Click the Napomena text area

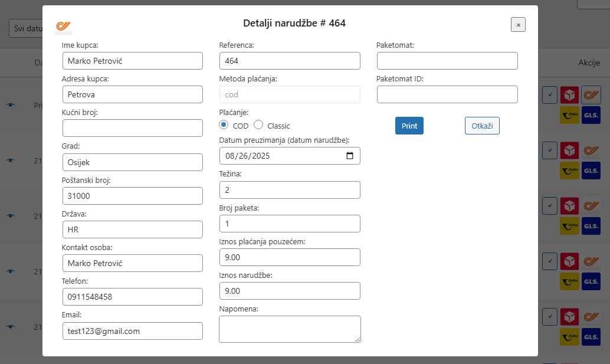click(290, 329)
